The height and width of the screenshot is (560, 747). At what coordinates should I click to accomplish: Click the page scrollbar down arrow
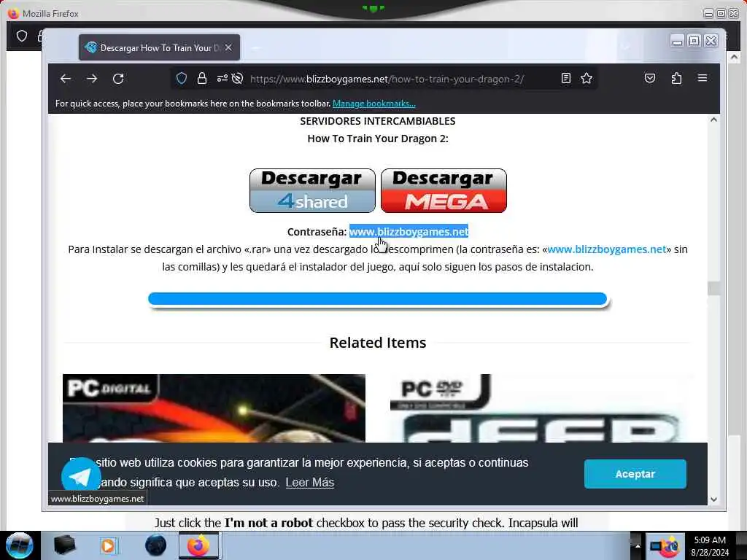point(713,499)
